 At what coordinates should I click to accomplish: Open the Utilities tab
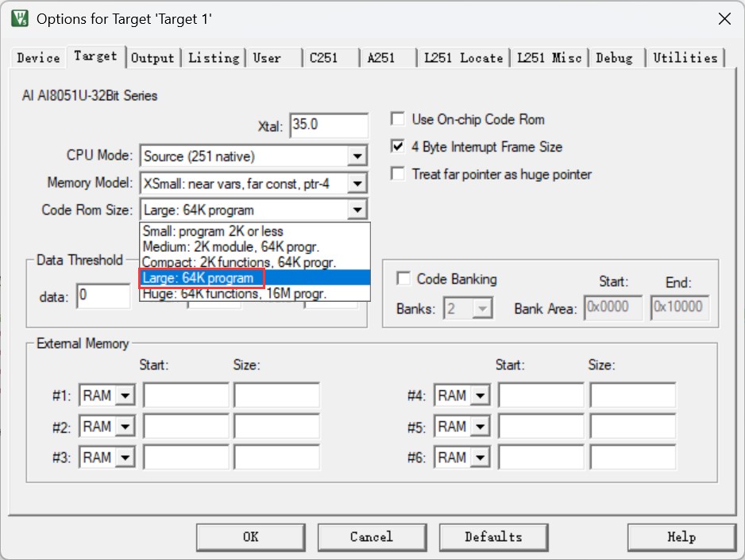(685, 58)
